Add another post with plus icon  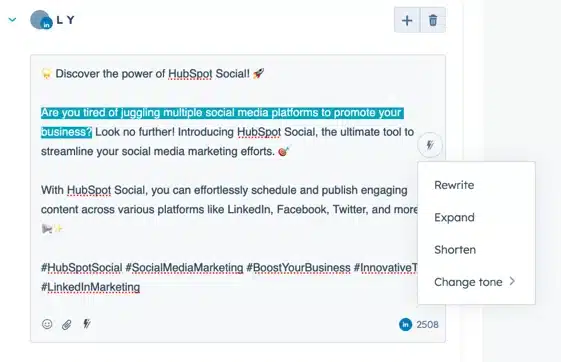click(407, 20)
